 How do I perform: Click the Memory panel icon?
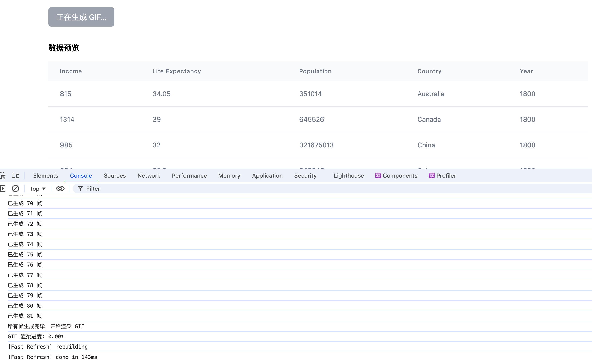click(229, 175)
